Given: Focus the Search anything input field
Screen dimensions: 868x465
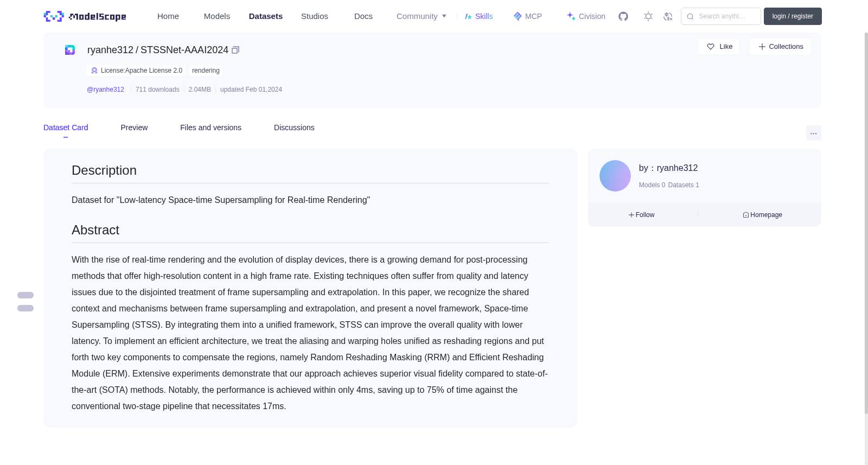Looking at the screenshot, I should click(x=721, y=16).
